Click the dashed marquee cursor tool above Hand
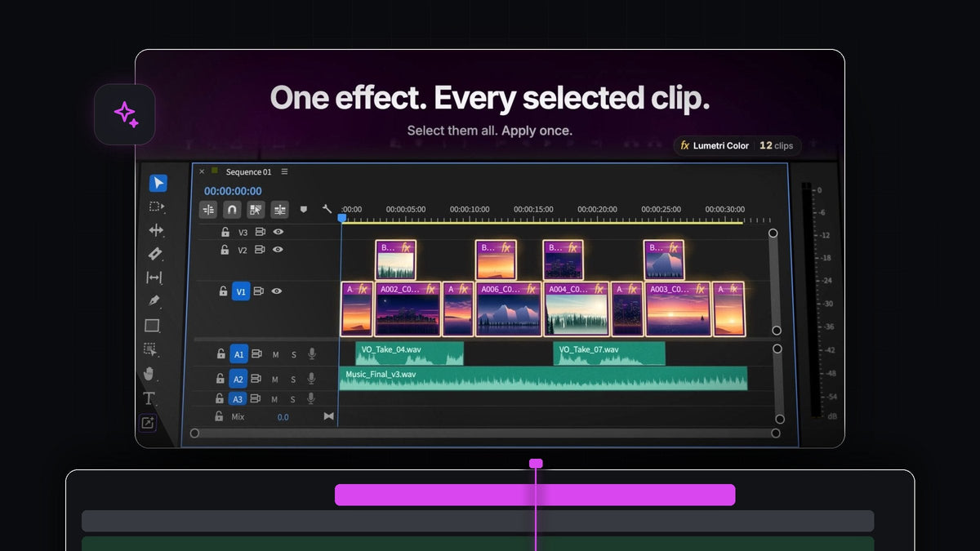Screen dimensions: 980x551 [x=151, y=349]
